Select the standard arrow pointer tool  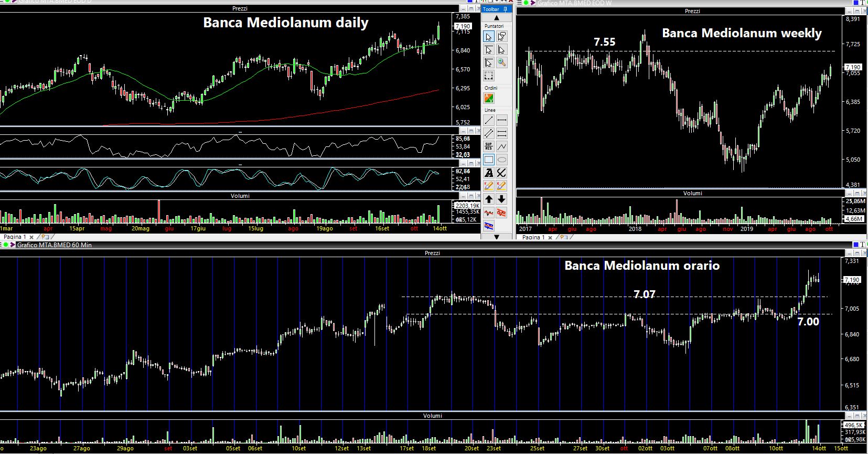tap(489, 37)
